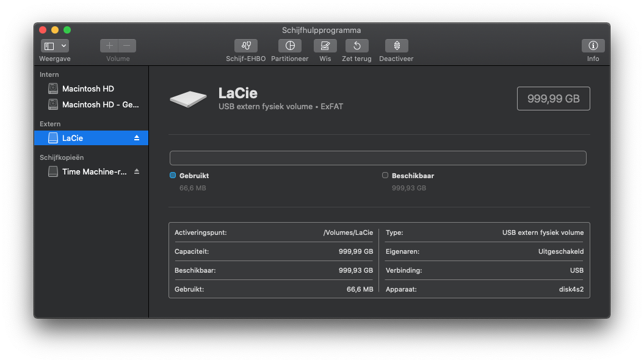Click the Zet terug restore icon
The width and height of the screenshot is (644, 363).
click(356, 46)
